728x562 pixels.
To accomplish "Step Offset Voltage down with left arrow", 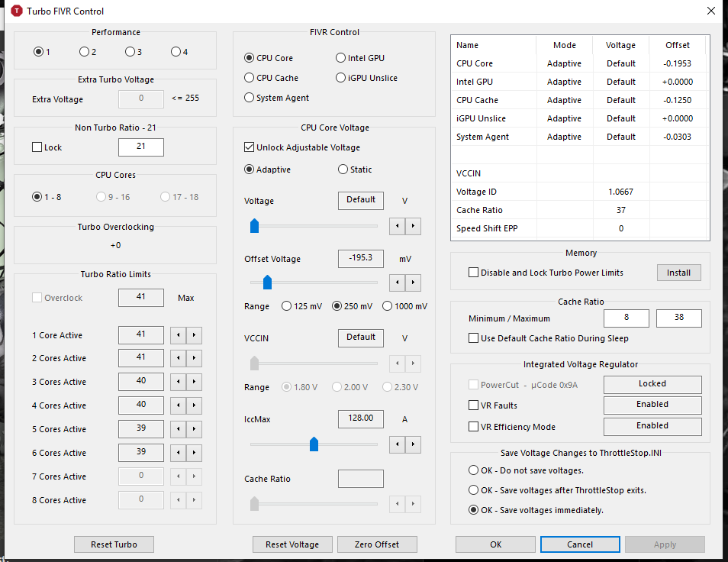I will point(397,283).
